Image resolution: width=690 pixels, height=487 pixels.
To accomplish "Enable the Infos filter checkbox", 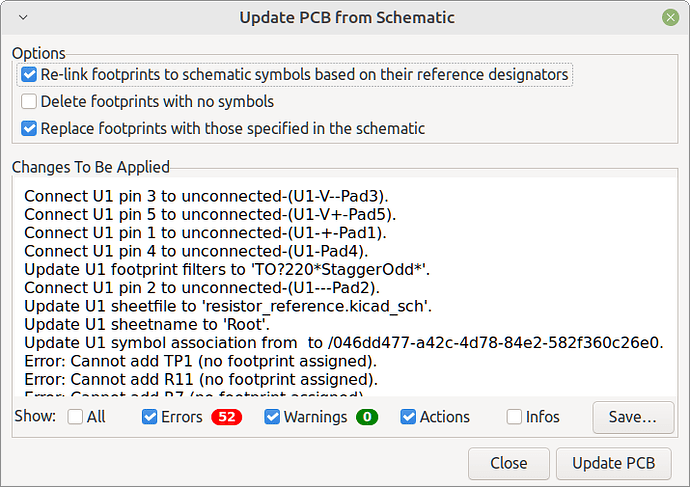I will pos(515,417).
